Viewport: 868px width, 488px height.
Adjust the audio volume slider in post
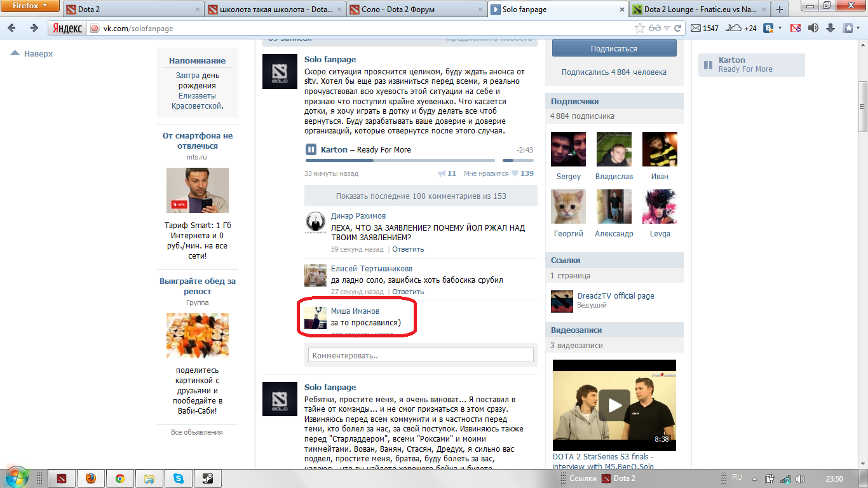pos(517,160)
